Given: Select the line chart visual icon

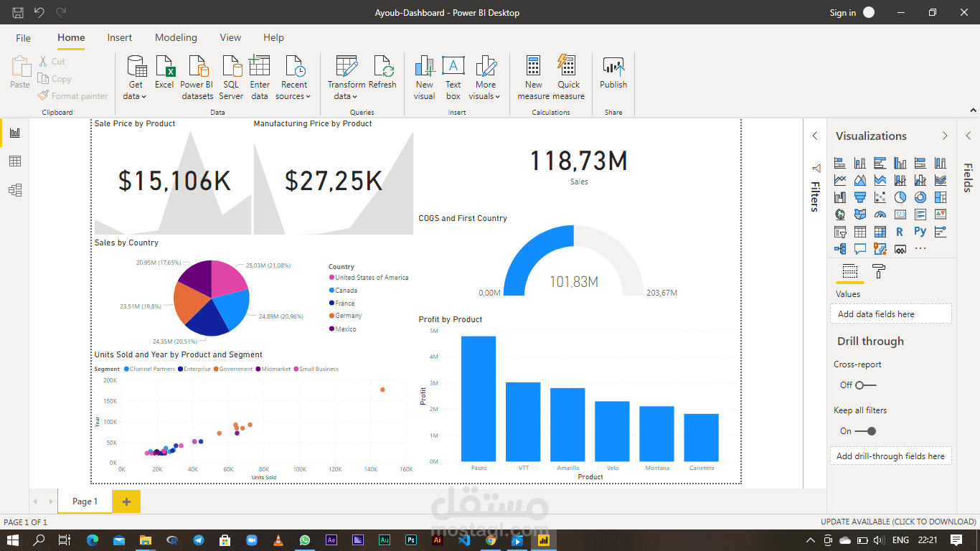Looking at the screenshot, I should (x=840, y=180).
